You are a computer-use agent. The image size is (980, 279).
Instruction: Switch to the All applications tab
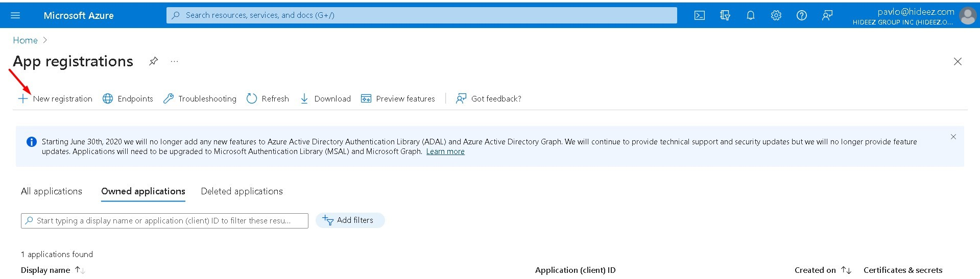[x=52, y=191]
